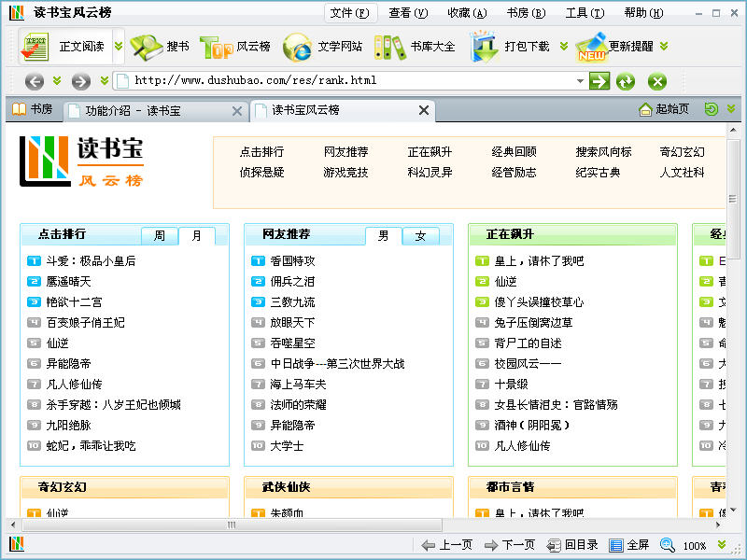This screenshot has height=560, width=747.
Task: Open the 文件(F) menu
Action: pyautogui.click(x=349, y=13)
